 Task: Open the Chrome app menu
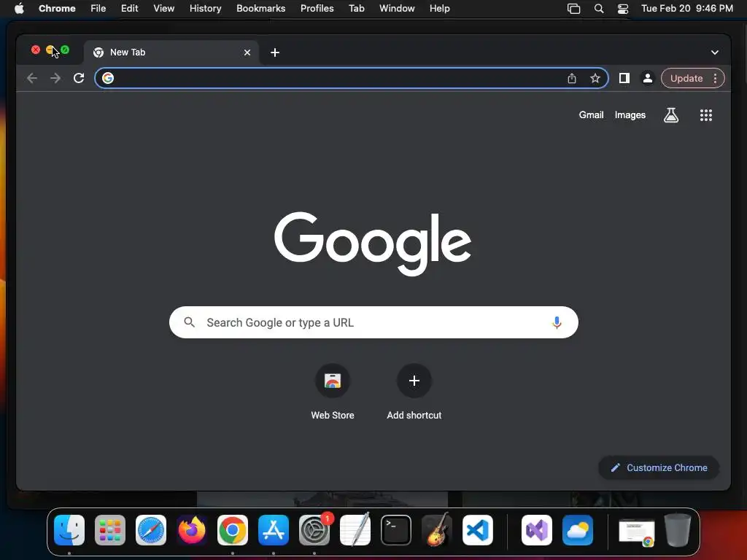pos(57,9)
